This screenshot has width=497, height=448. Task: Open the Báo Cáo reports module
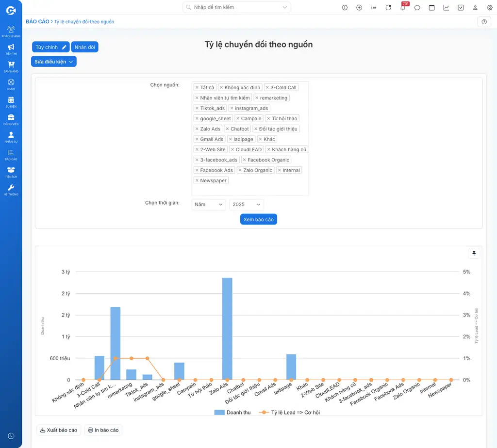tap(11, 155)
